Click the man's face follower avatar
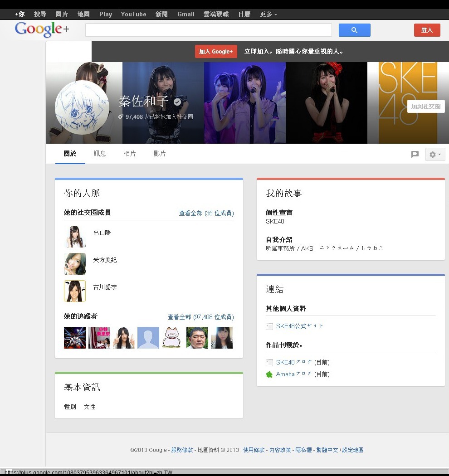 pos(197,338)
